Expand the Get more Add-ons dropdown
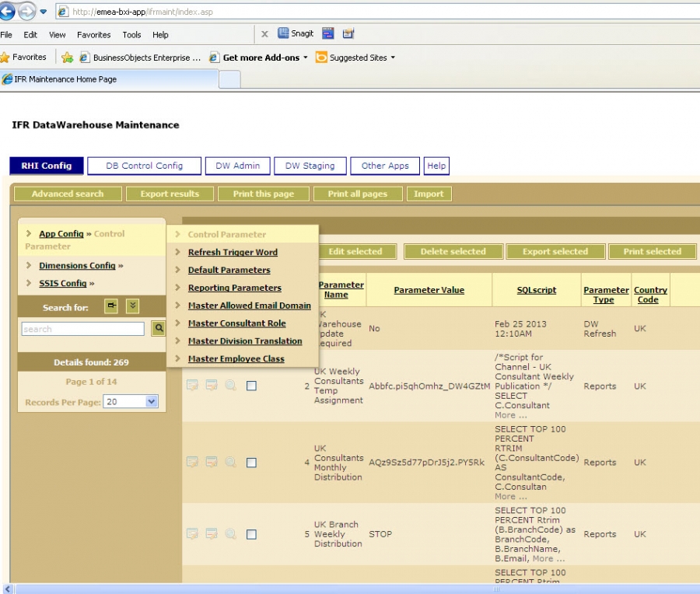 pyautogui.click(x=306, y=58)
